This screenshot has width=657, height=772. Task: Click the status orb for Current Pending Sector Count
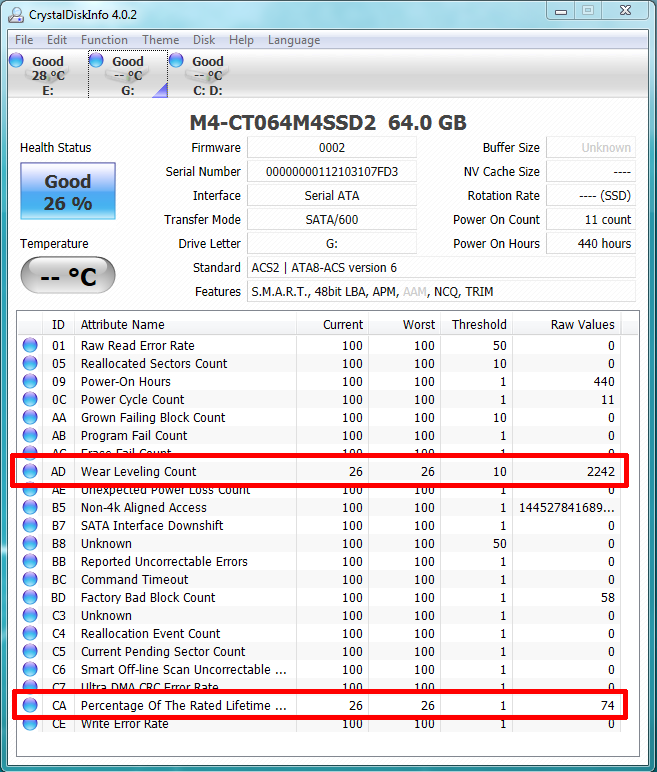(x=30, y=651)
